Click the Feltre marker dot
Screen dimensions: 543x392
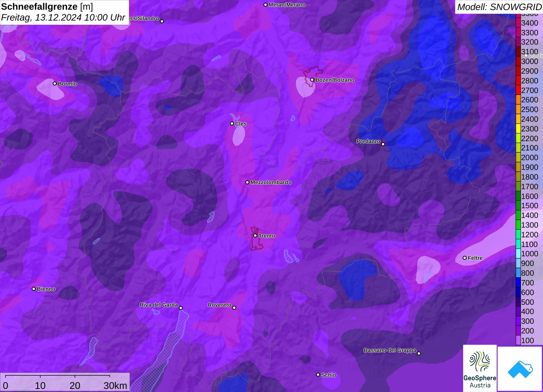tap(465, 258)
